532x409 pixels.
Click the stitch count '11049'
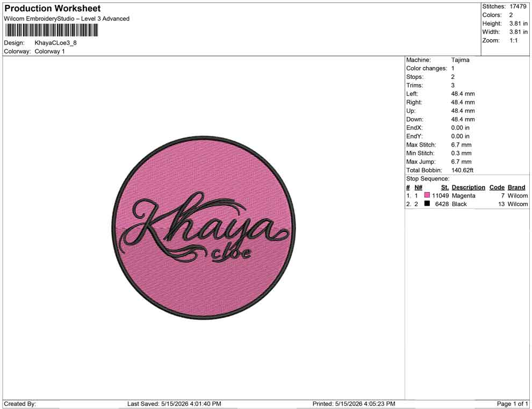[441, 195]
